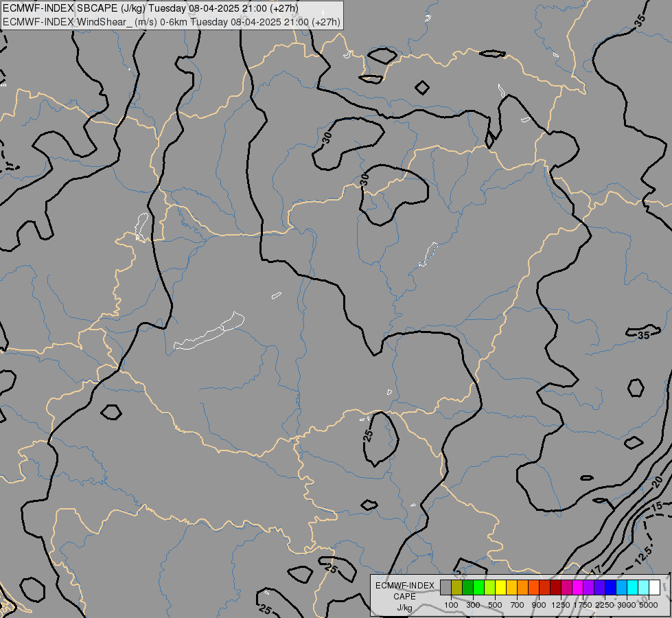The width and height of the screenshot is (672, 618).
Task: Pick the pink-crimson swatch after the 1250 tick
Action: (566, 587)
